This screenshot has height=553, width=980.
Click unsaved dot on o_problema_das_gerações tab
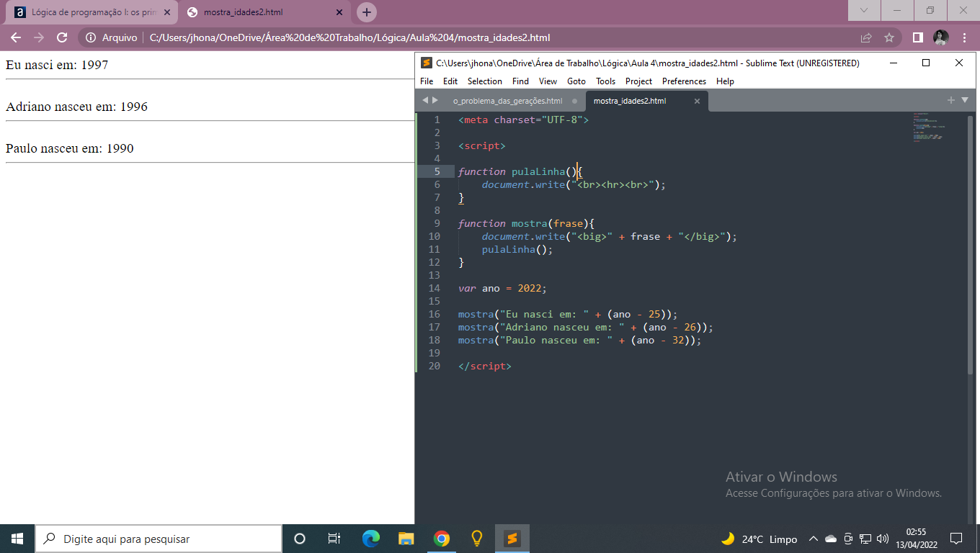[574, 101]
